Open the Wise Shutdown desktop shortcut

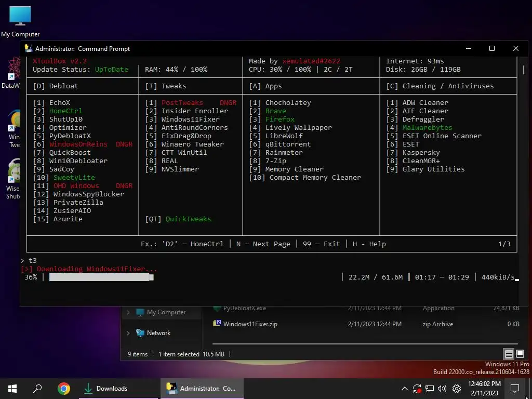(14, 179)
